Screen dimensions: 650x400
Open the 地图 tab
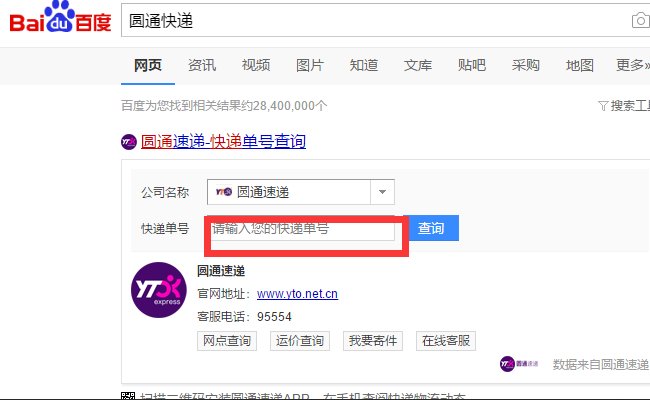[580, 65]
